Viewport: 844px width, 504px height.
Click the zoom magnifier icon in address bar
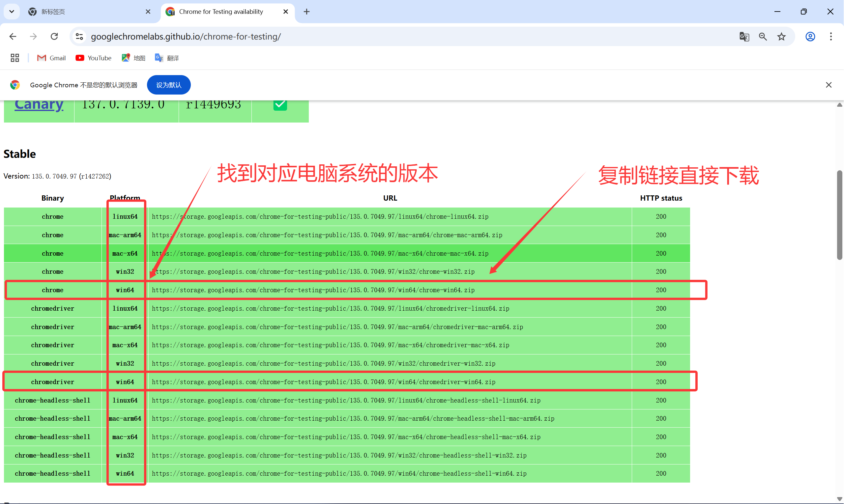point(763,37)
